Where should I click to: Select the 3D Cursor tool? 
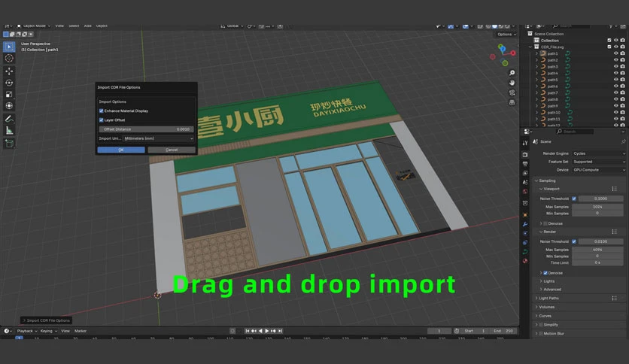tap(9, 59)
